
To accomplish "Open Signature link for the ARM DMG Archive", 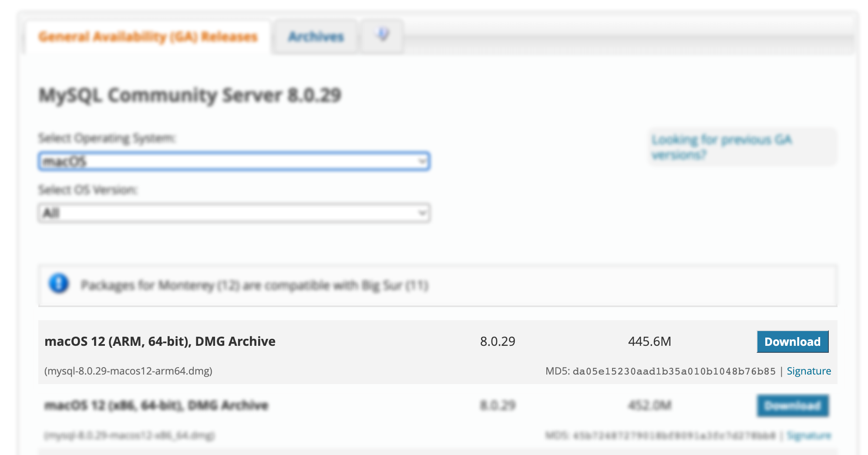I will click(x=809, y=371).
